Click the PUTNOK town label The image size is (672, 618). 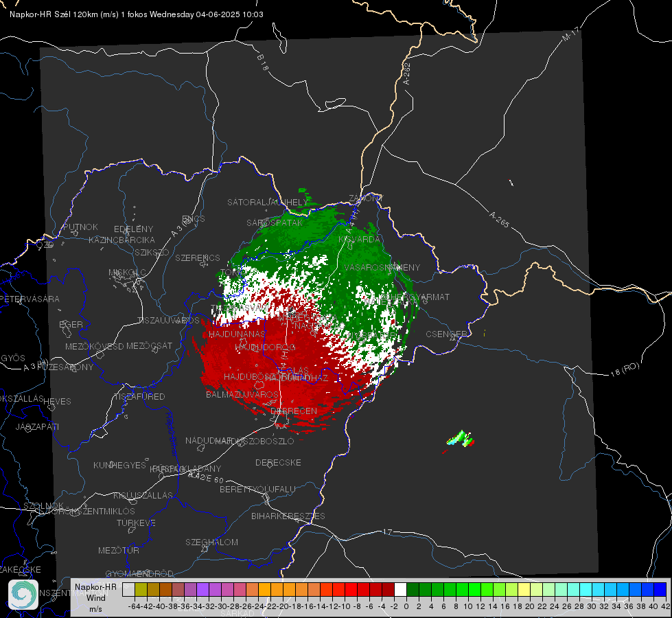[x=80, y=227]
